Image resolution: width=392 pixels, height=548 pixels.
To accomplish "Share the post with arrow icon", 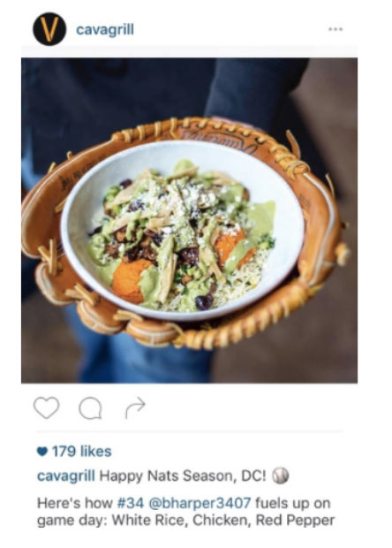I will [x=135, y=407].
